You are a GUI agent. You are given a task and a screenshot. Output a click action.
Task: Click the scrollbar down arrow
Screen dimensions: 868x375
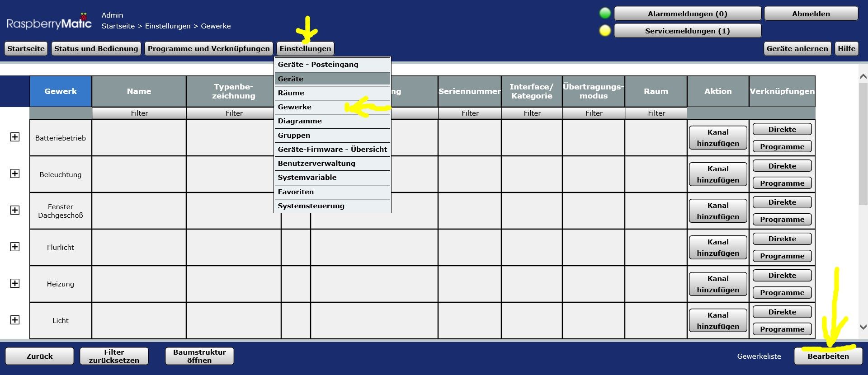(863, 327)
